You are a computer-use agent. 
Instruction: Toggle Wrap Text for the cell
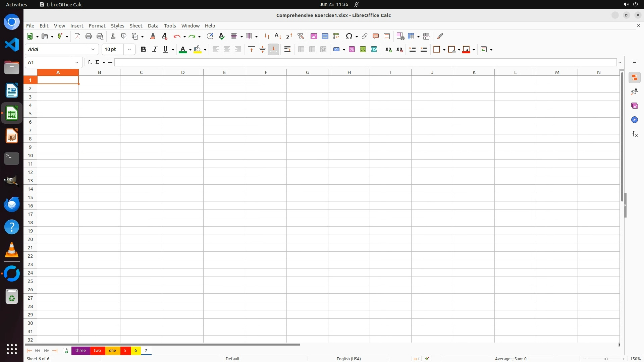(287, 50)
